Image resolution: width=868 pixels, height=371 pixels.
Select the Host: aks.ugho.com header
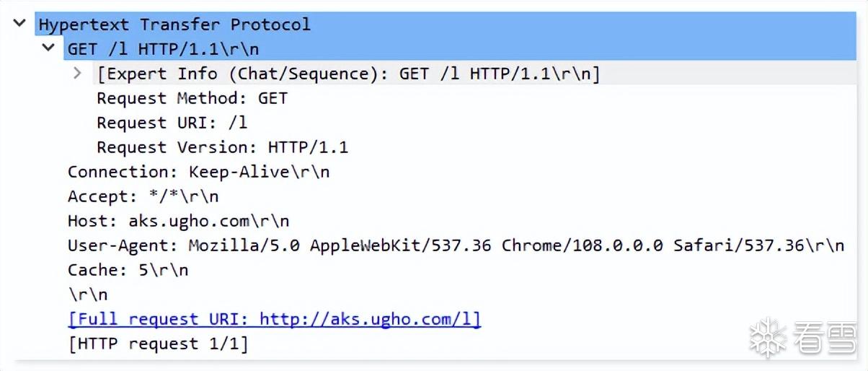point(178,221)
